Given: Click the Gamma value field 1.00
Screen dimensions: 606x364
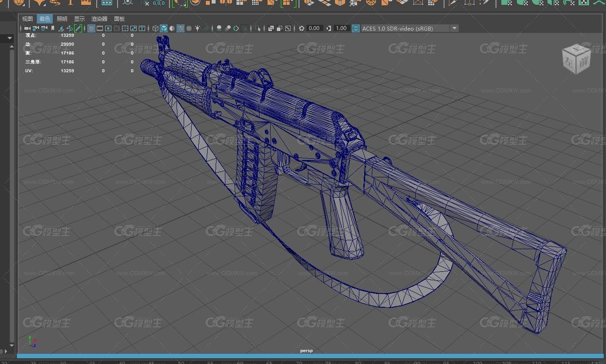Looking at the screenshot, I should pos(341,28).
